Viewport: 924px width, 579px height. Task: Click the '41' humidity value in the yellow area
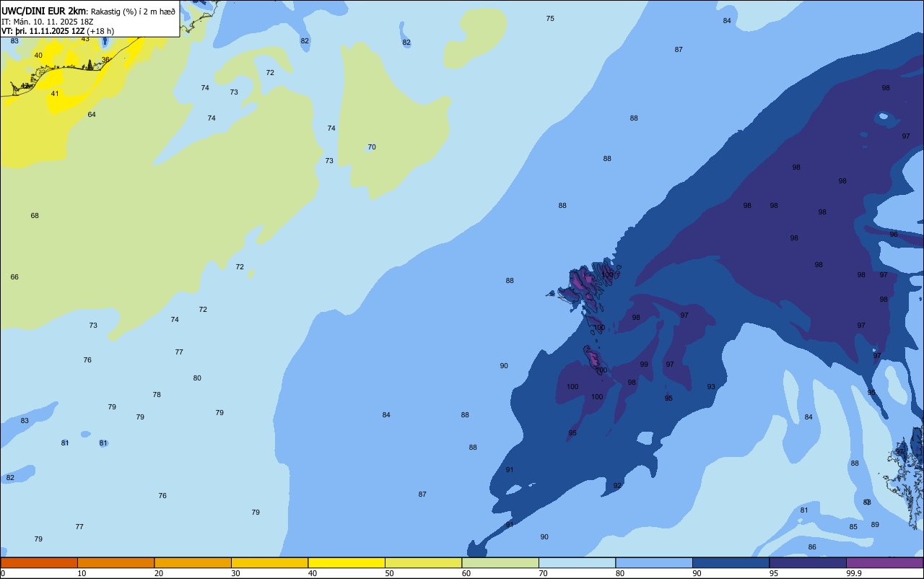click(x=55, y=94)
